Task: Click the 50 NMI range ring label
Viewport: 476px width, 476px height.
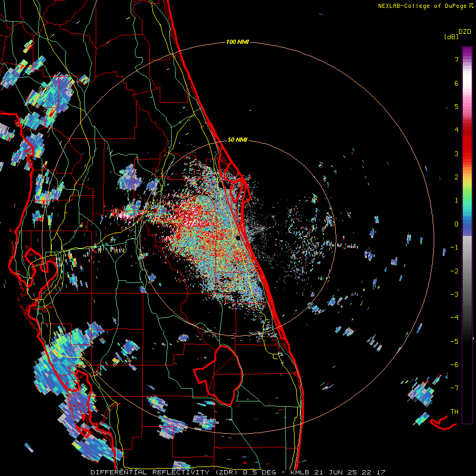Action: [x=237, y=140]
